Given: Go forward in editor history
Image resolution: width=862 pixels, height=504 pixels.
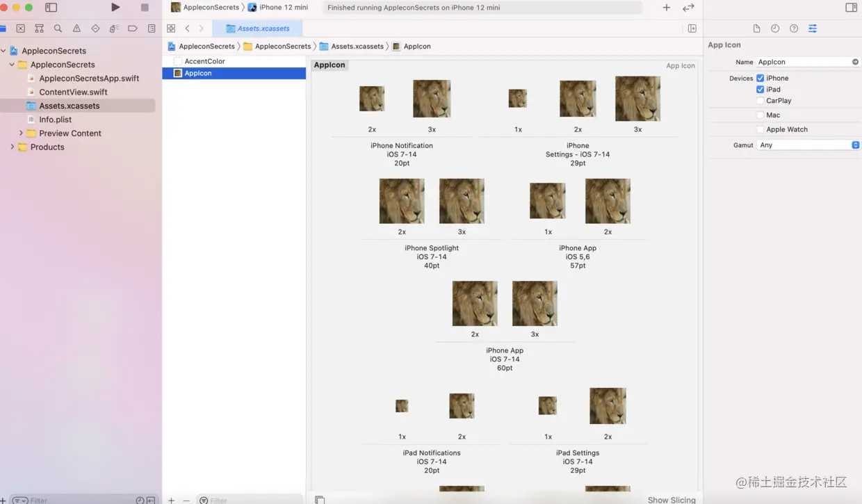Looking at the screenshot, I should (x=202, y=29).
